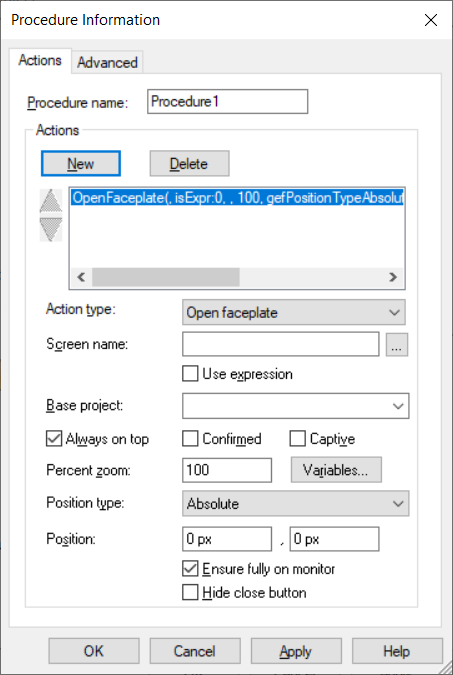Image resolution: width=453 pixels, height=675 pixels.
Task: Enable the Confirmed checkbox
Action: coord(190,439)
